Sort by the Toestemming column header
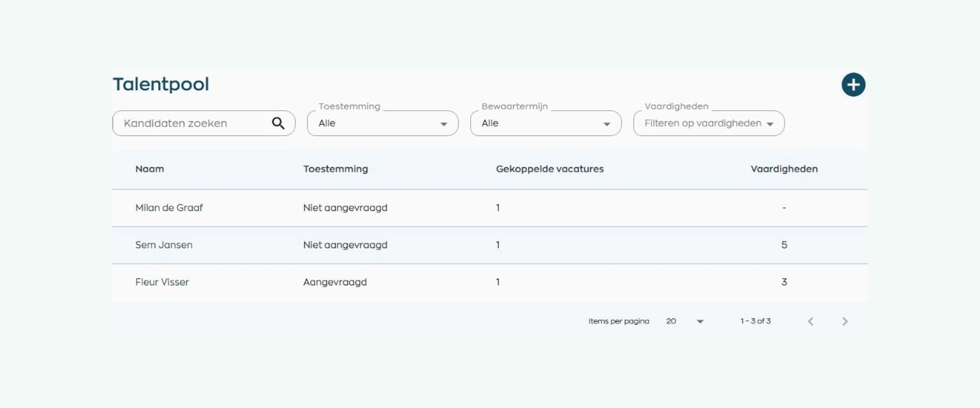The image size is (980, 408). 335,169
